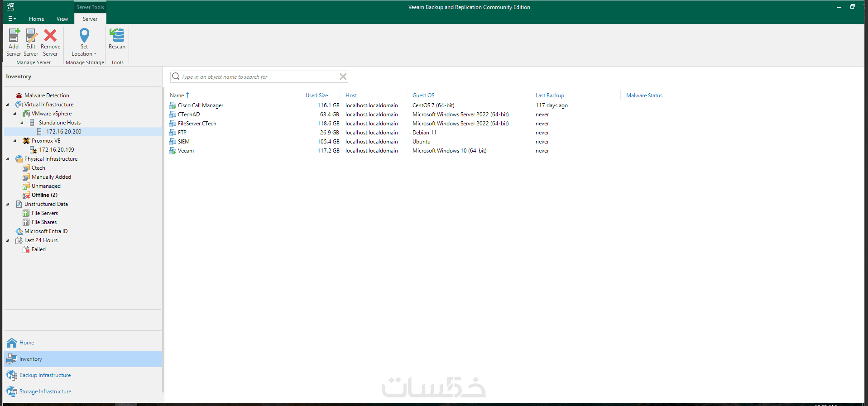868x406 pixels.
Task: Select the Cisco Call Manager VM row
Action: 421,105
